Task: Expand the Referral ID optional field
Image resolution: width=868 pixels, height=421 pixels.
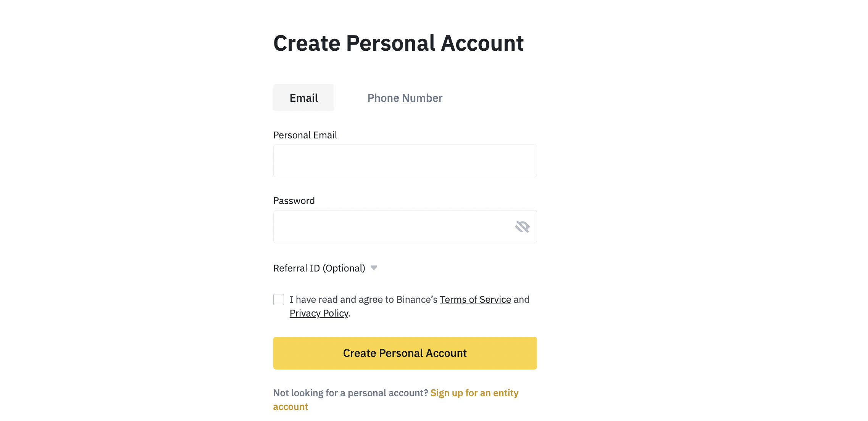Action: point(374,268)
